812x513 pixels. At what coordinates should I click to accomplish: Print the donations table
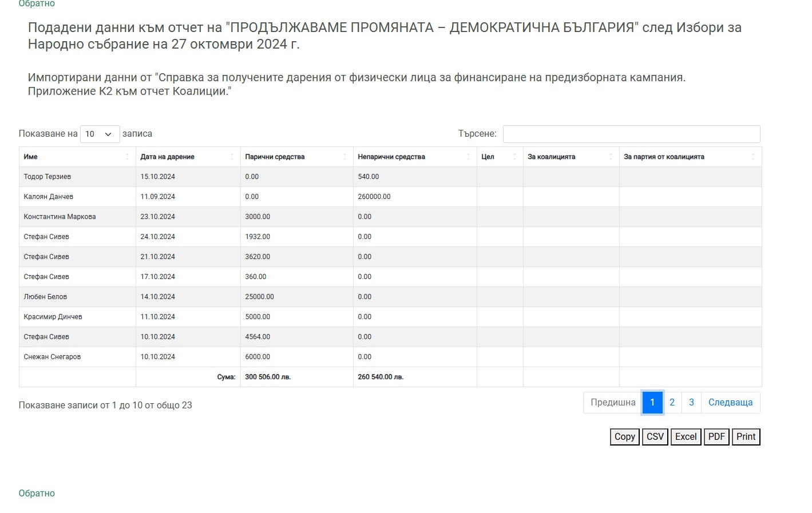tap(746, 437)
